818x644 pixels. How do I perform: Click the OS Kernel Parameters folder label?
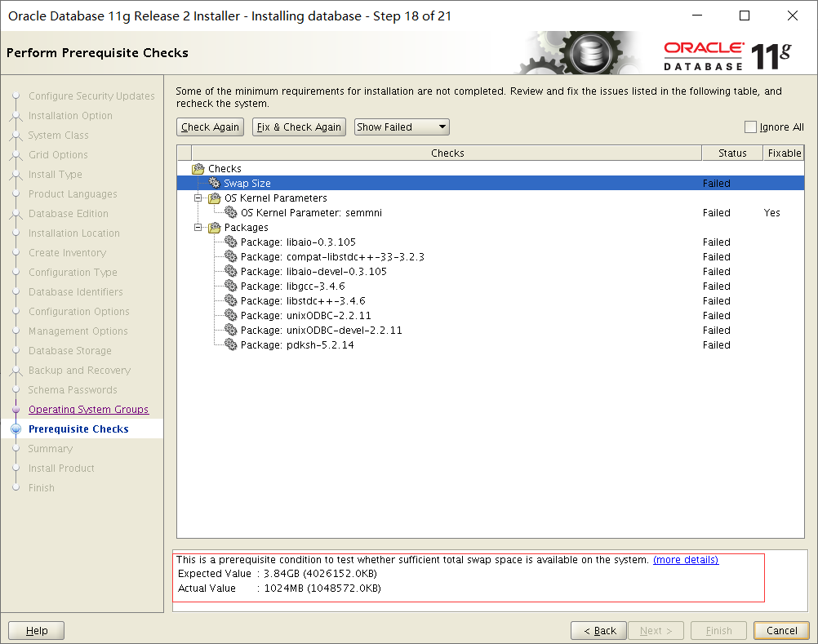coord(275,198)
